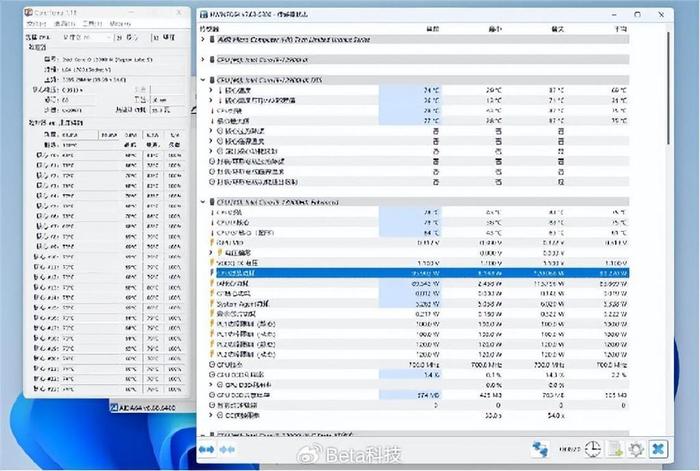Click the blue expand-columns arrows icon in HWiNFO toolbar
This screenshot has width=700, height=471.
(207, 449)
